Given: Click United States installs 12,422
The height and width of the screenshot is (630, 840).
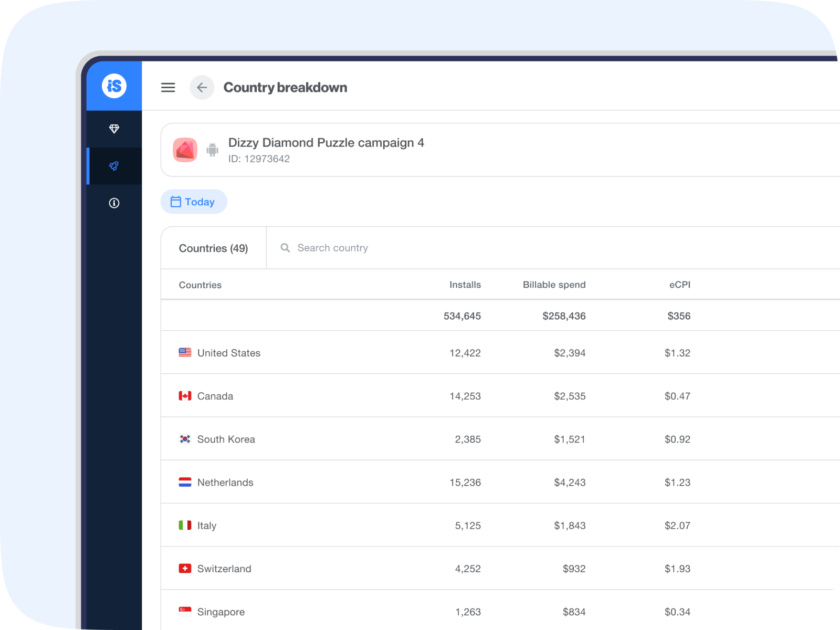Looking at the screenshot, I should pyautogui.click(x=465, y=353).
